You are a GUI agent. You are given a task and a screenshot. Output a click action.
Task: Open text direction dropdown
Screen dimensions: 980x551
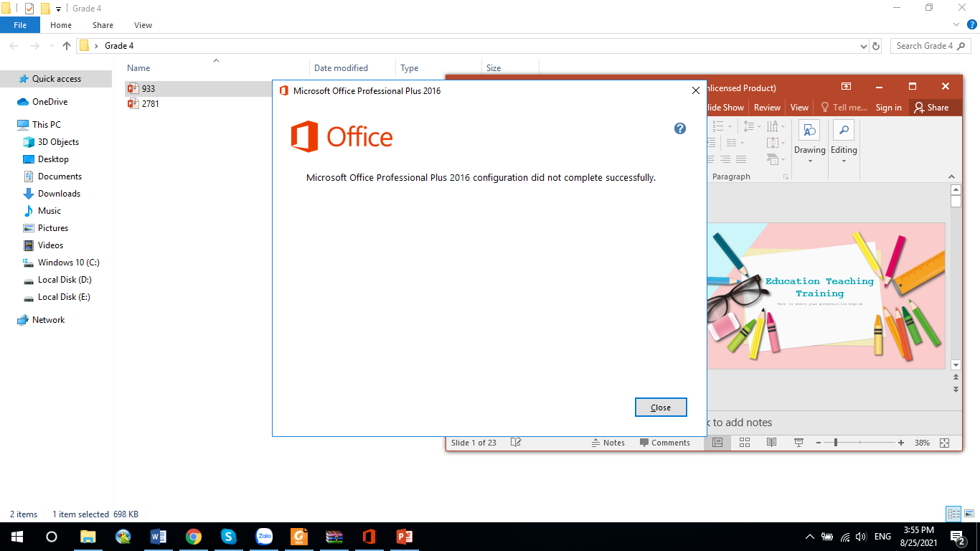coord(775,126)
